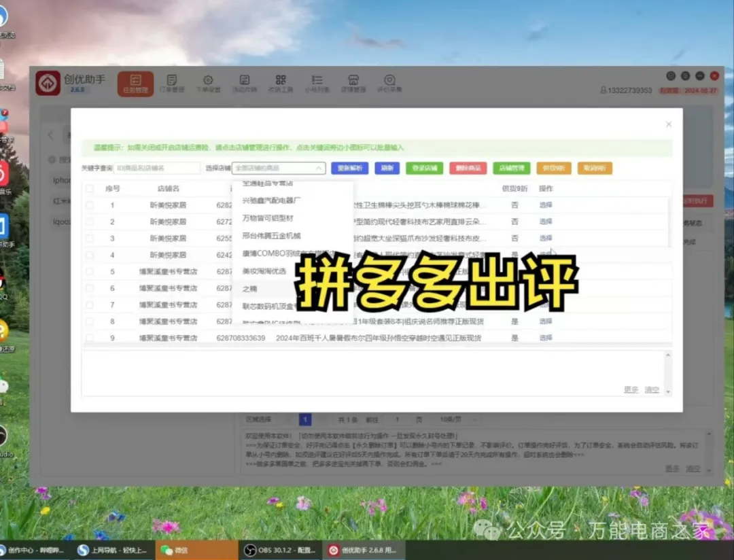
Task: Check the checkbox for row 5
Action: point(90,272)
